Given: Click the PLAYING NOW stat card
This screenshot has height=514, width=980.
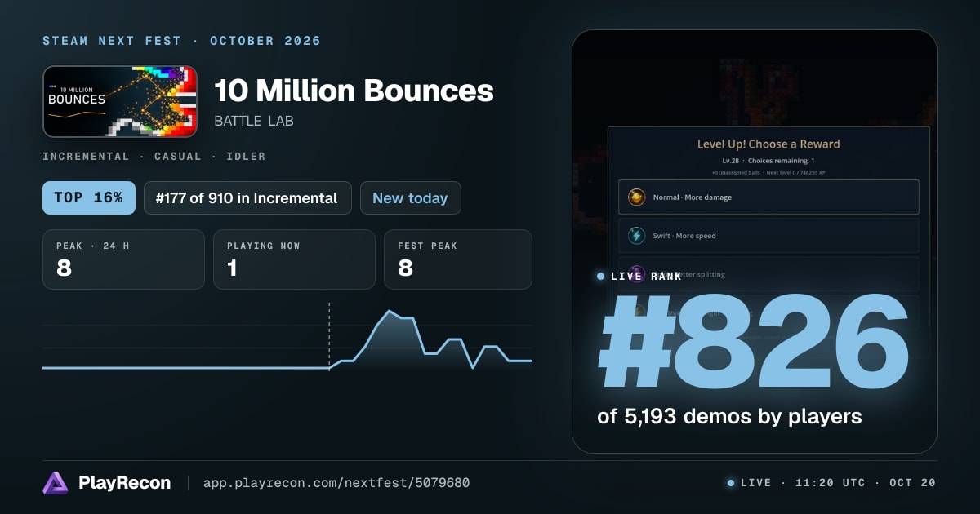Looking at the screenshot, I should click(x=294, y=259).
